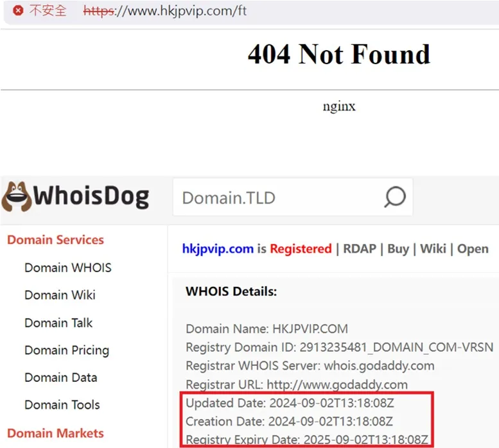
Task: Click the Open link
Action: pyautogui.click(x=473, y=248)
